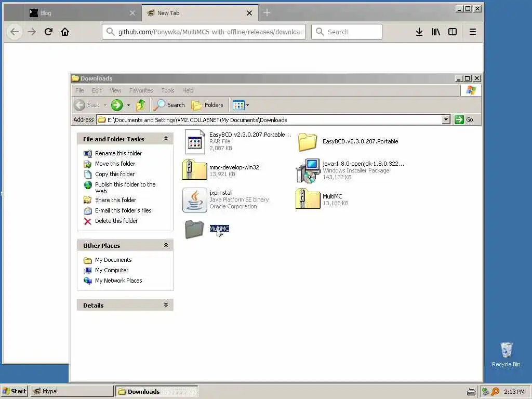Go to the browser Home page
This screenshot has height=399, width=532.
pos(65,32)
